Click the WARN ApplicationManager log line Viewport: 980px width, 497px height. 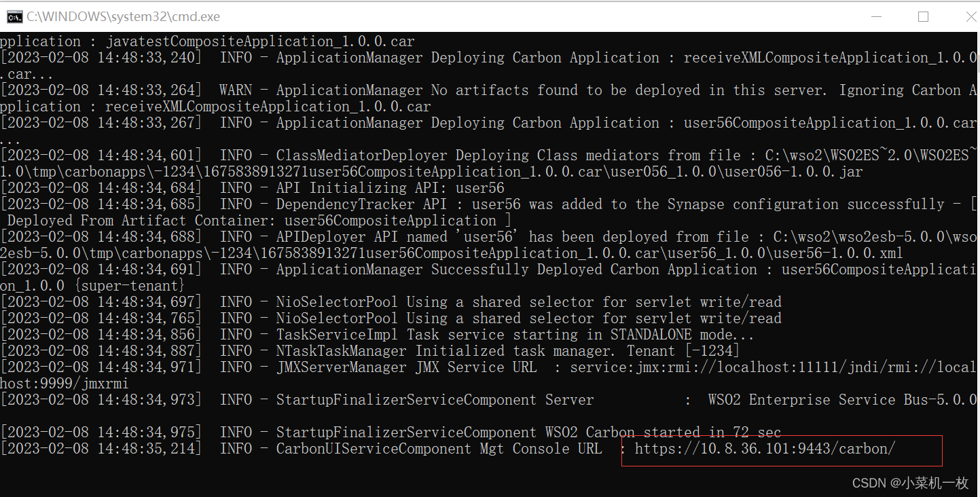[475, 90]
